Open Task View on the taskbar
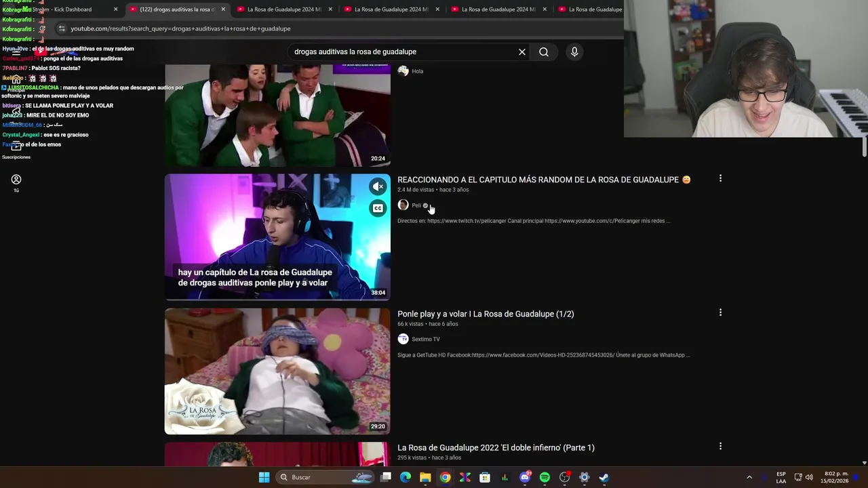Viewport: 868px width, 488px height. point(386,477)
